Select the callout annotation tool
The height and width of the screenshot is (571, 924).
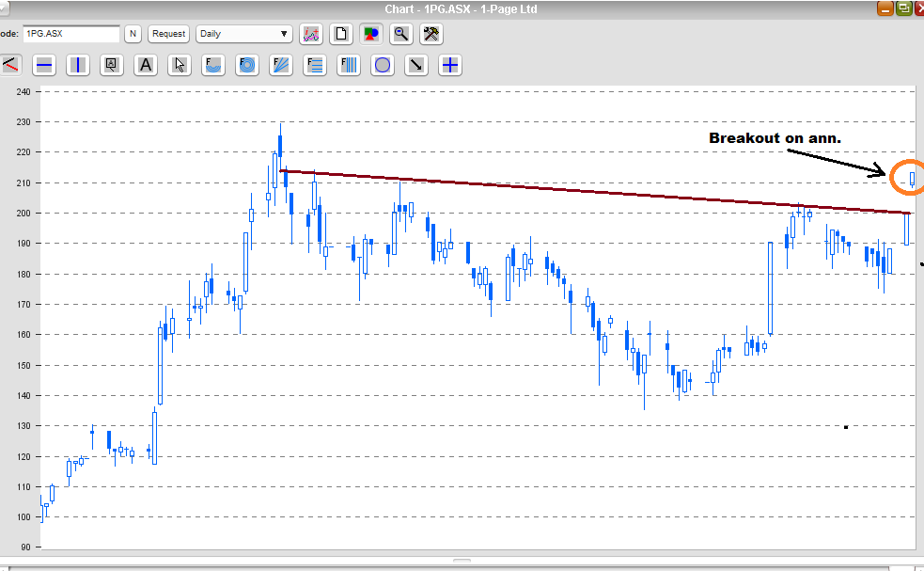[111, 65]
